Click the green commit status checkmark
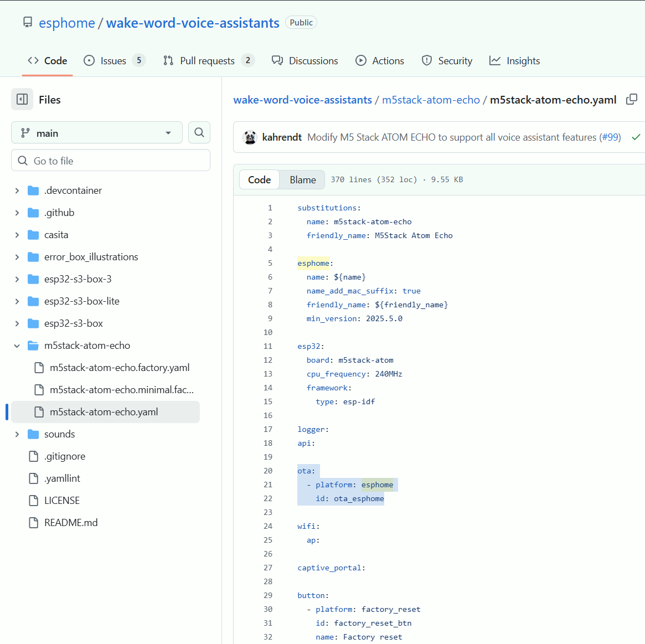 (636, 137)
